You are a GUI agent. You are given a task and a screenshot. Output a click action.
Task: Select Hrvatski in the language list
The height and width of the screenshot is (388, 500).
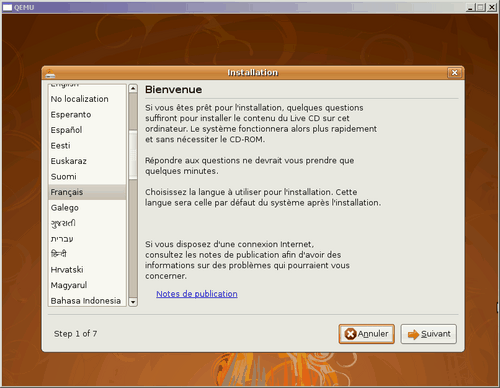(87, 270)
